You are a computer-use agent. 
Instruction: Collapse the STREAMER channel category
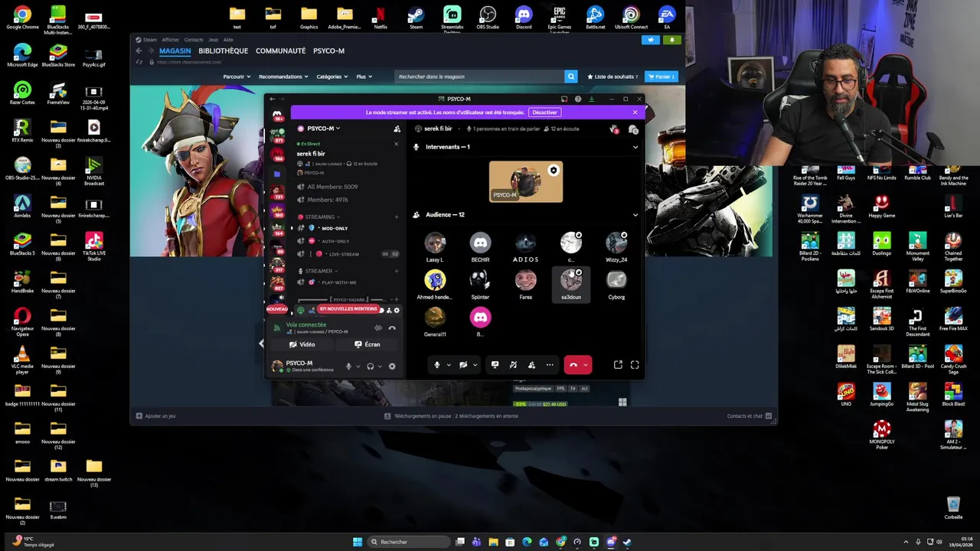click(318, 271)
